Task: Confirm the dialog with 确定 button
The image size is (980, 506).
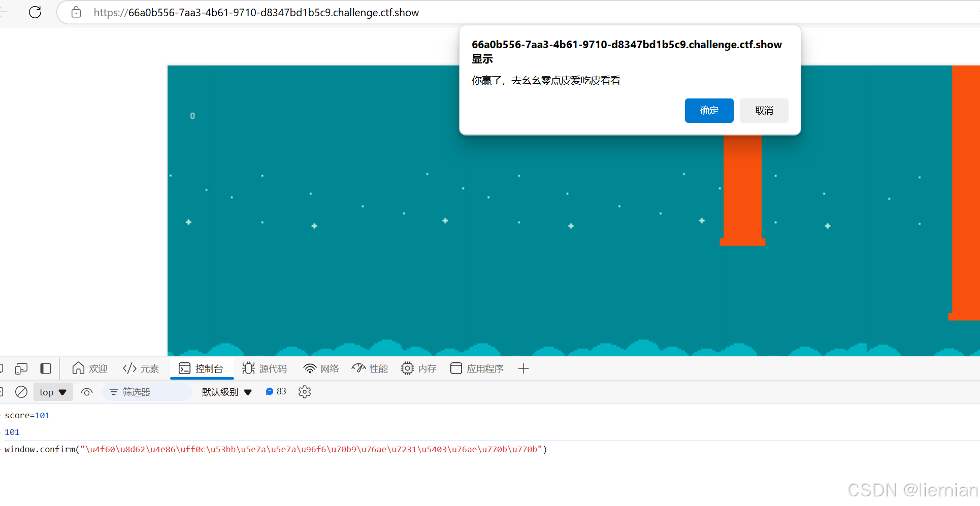Action: pyautogui.click(x=709, y=111)
